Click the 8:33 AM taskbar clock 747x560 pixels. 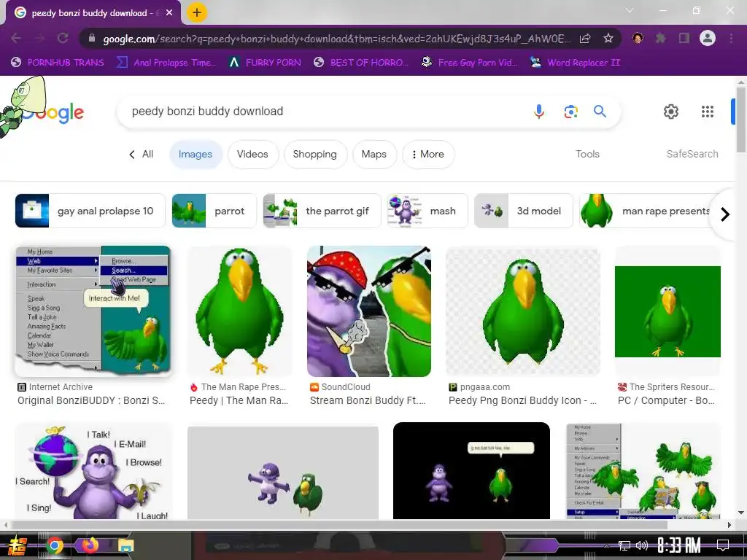click(x=679, y=545)
